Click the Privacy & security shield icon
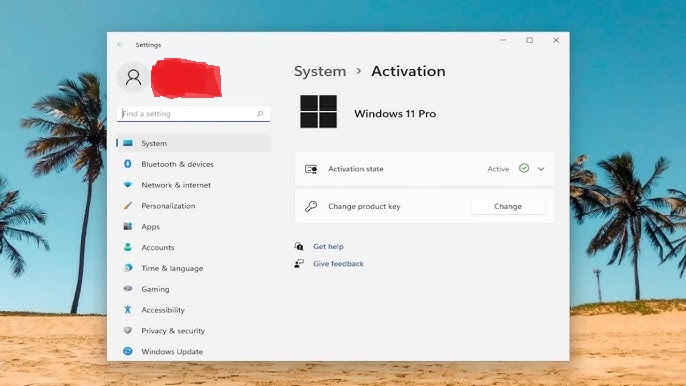This screenshot has height=386, width=686. tap(128, 330)
